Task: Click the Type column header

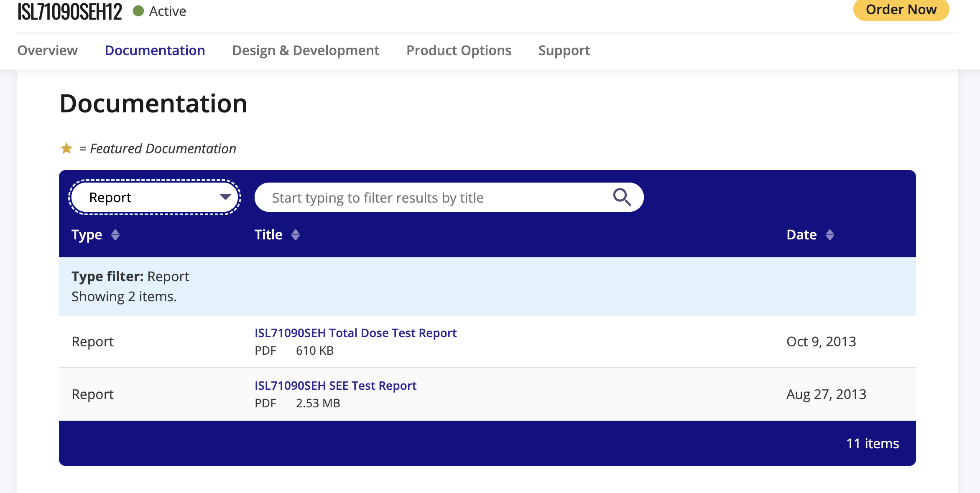Action: (87, 235)
